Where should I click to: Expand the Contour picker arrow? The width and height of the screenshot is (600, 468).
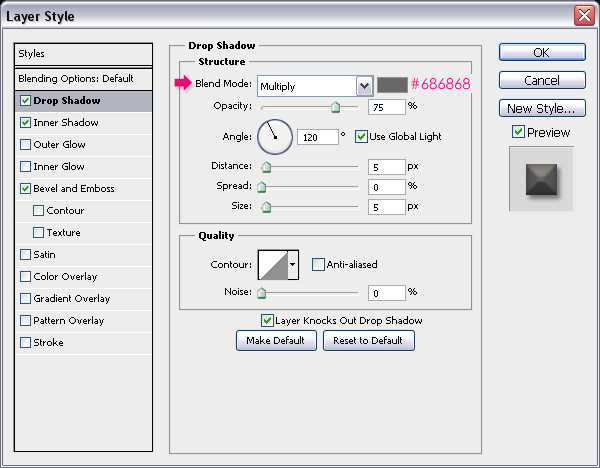(293, 264)
